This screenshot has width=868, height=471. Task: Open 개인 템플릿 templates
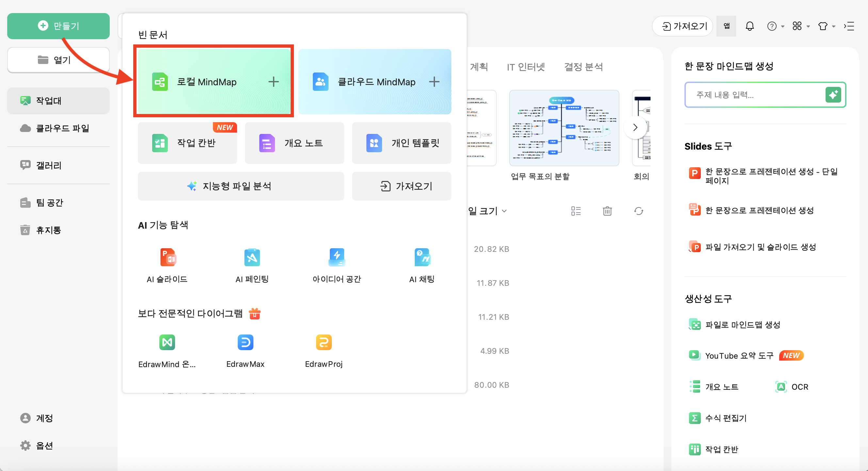point(402,143)
